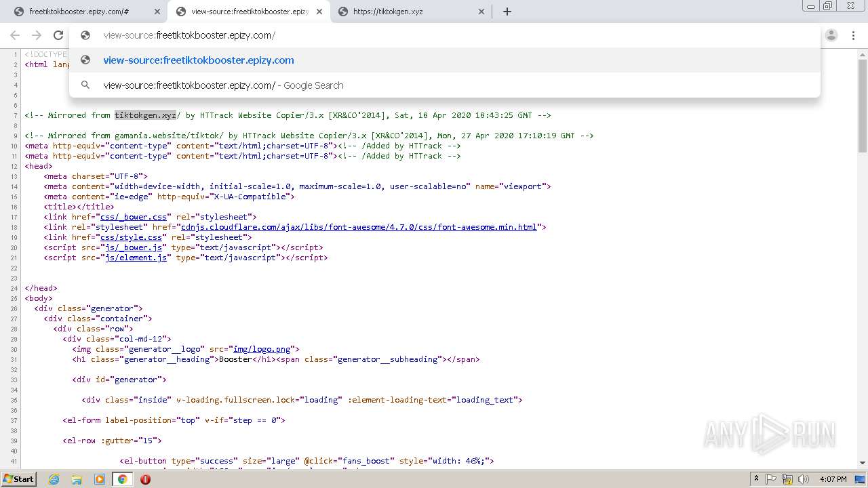868x488 pixels.
Task: Click the div id="generator" line
Action: click(x=119, y=380)
